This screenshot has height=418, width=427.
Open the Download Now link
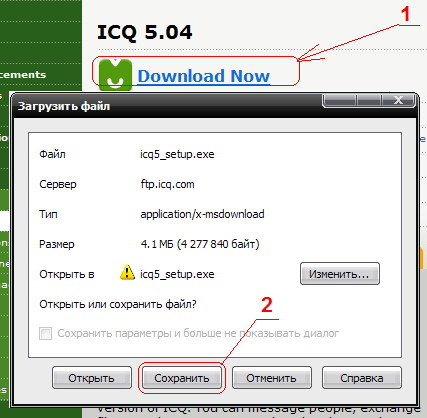pos(204,76)
